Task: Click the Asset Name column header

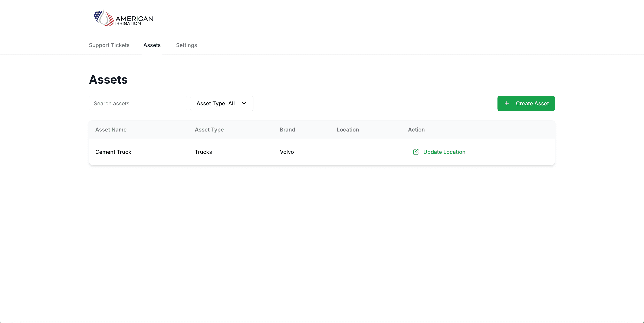Action: point(111,130)
